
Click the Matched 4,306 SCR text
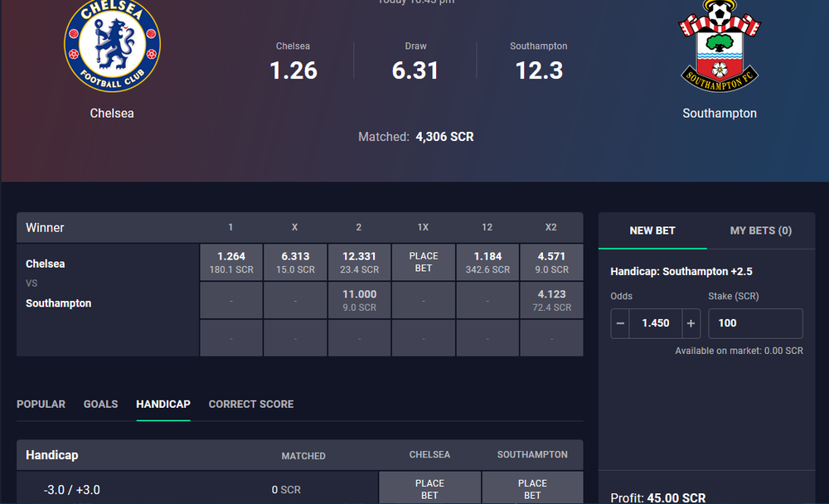(x=416, y=137)
